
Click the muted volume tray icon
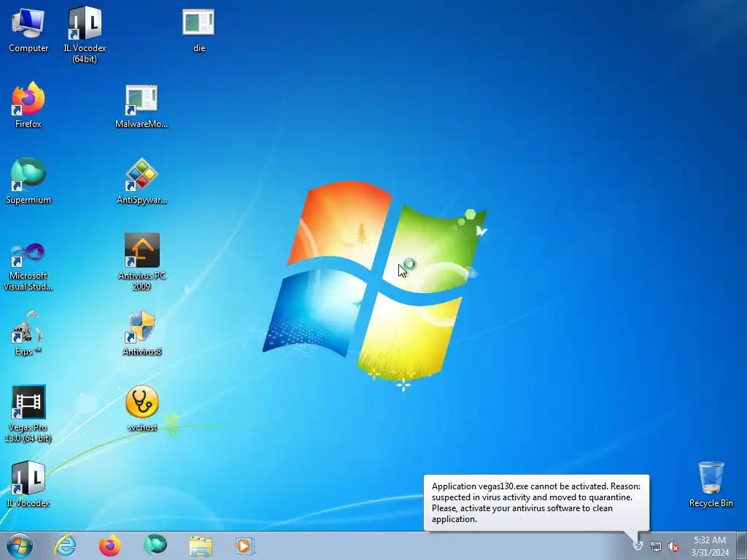(673, 546)
